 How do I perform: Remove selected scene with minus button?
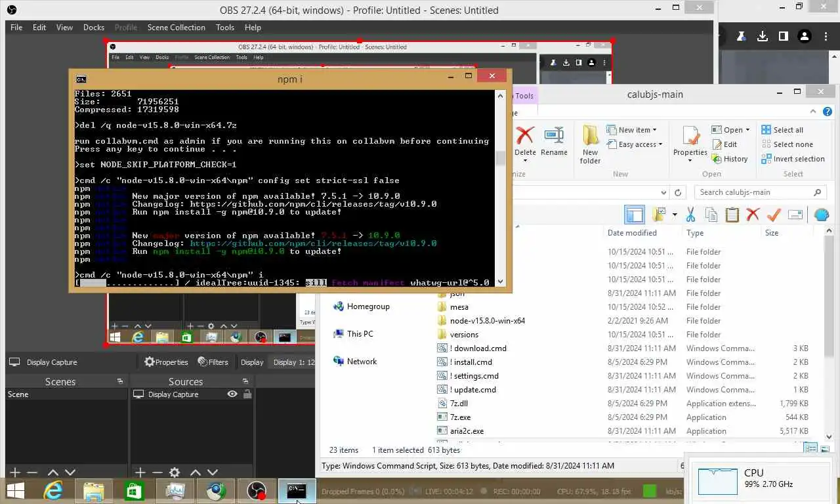[31, 472]
